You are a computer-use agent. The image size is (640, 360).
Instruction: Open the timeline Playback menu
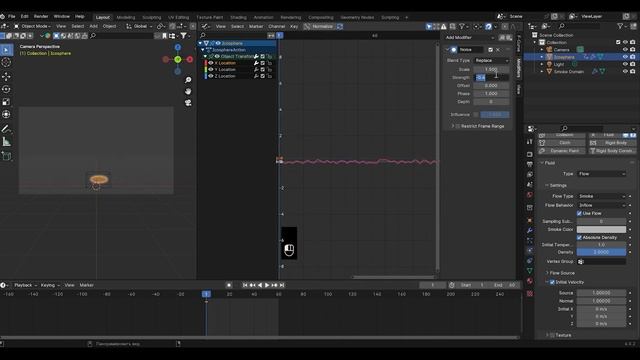point(24,285)
